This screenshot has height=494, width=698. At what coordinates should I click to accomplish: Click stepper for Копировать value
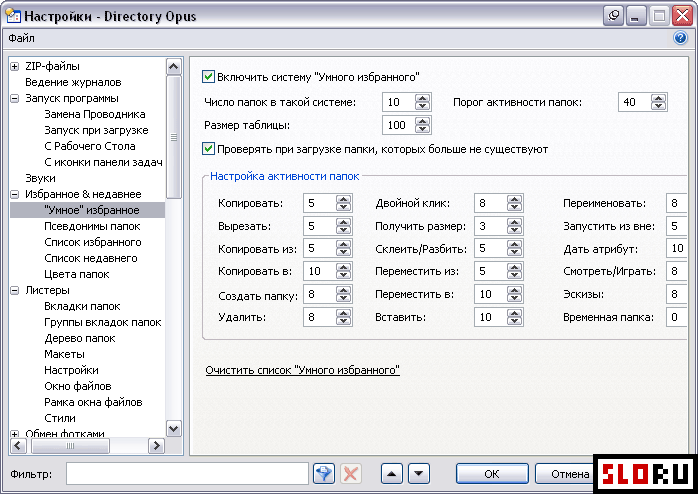pyautogui.click(x=343, y=203)
